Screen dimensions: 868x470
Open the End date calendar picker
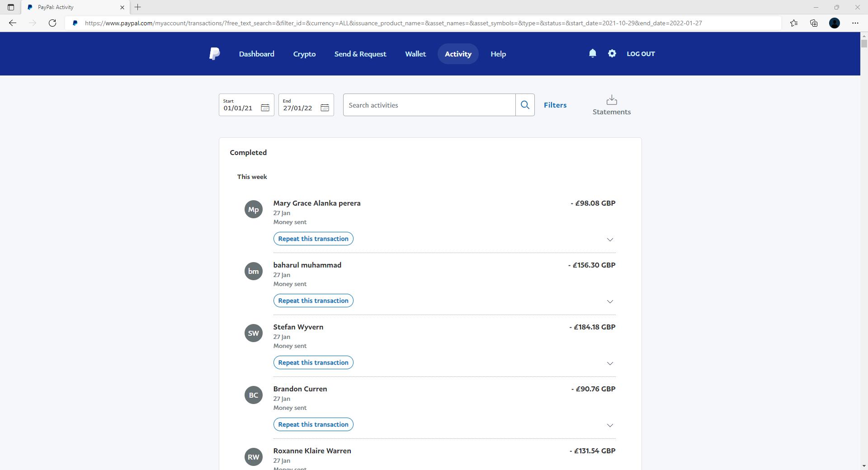(x=325, y=108)
